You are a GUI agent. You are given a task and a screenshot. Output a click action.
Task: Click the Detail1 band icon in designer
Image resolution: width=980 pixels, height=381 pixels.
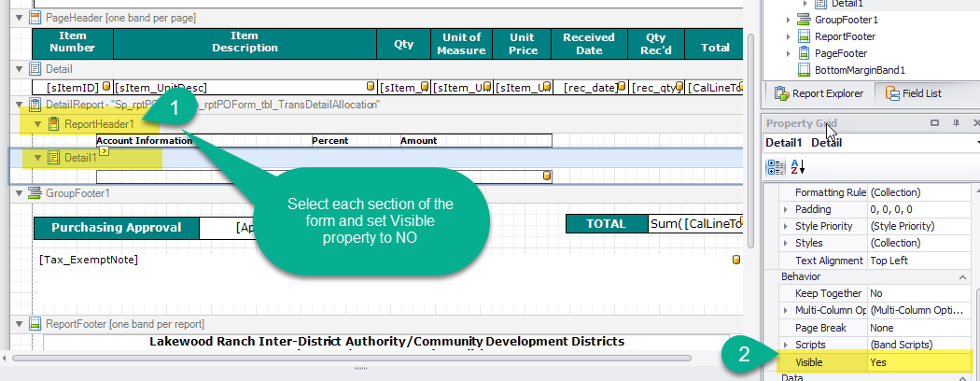(x=54, y=158)
